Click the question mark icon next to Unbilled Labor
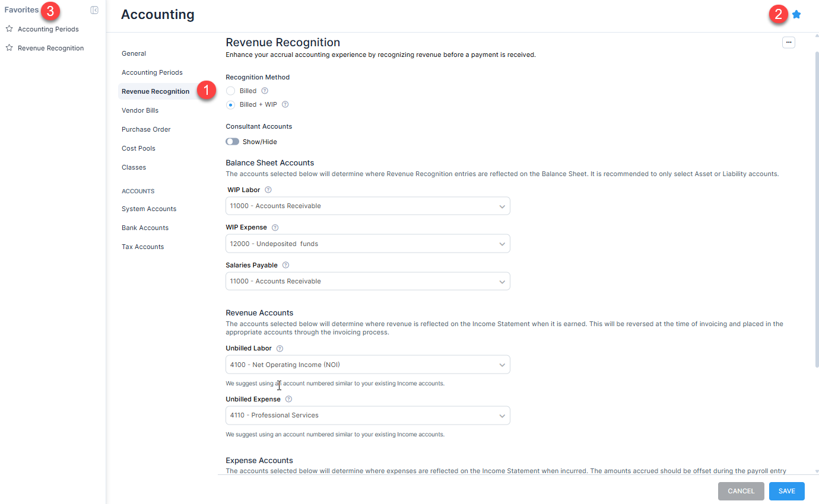 click(280, 348)
